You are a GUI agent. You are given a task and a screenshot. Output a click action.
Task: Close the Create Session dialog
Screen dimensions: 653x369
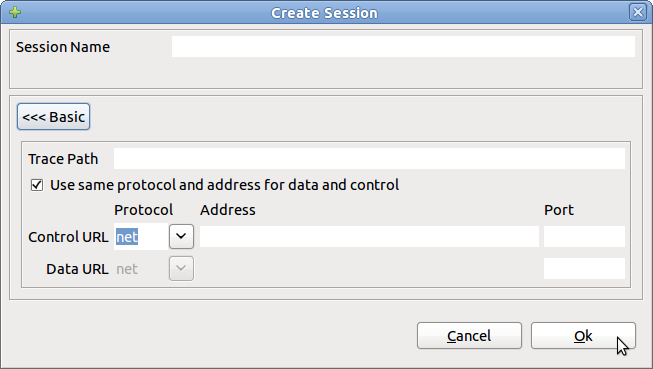coord(638,12)
